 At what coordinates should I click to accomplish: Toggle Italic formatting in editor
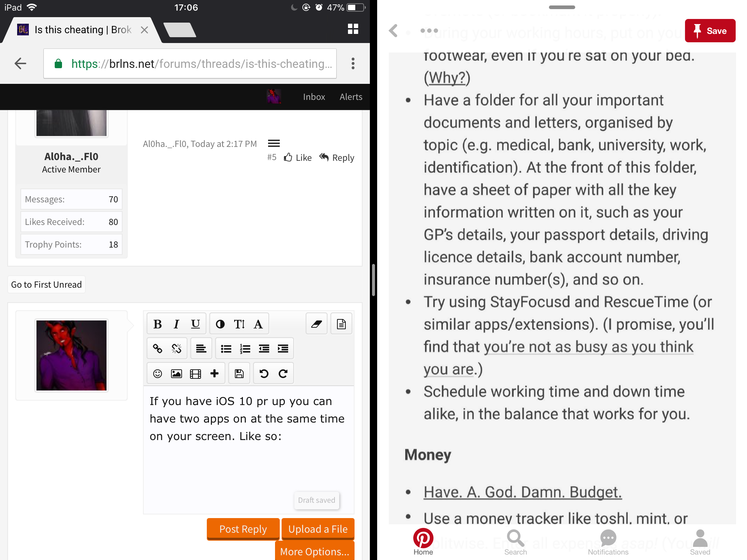(177, 324)
